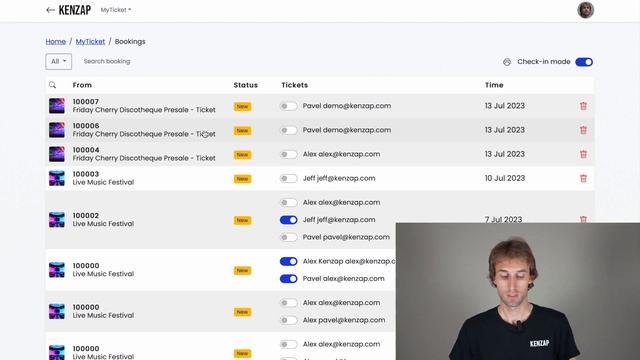Image resolution: width=640 pixels, height=360 pixels.
Task: Uncheck Alex Kenzap ticket toggle
Action: tap(289, 261)
